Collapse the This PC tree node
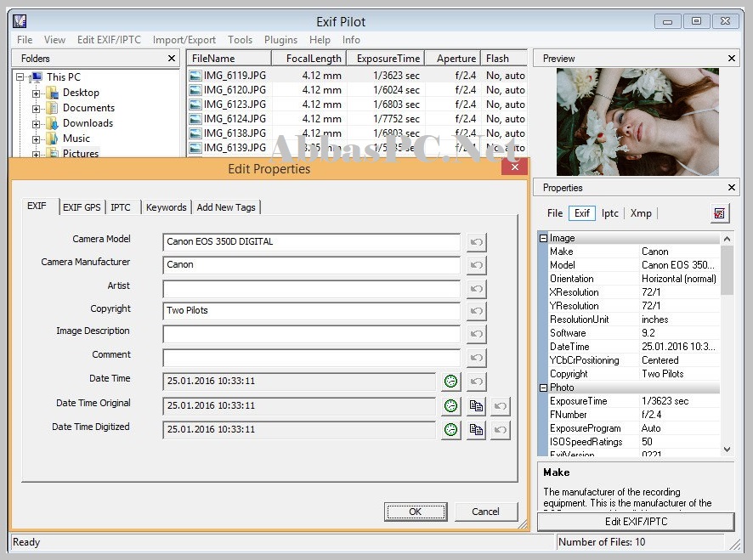 pyautogui.click(x=20, y=76)
